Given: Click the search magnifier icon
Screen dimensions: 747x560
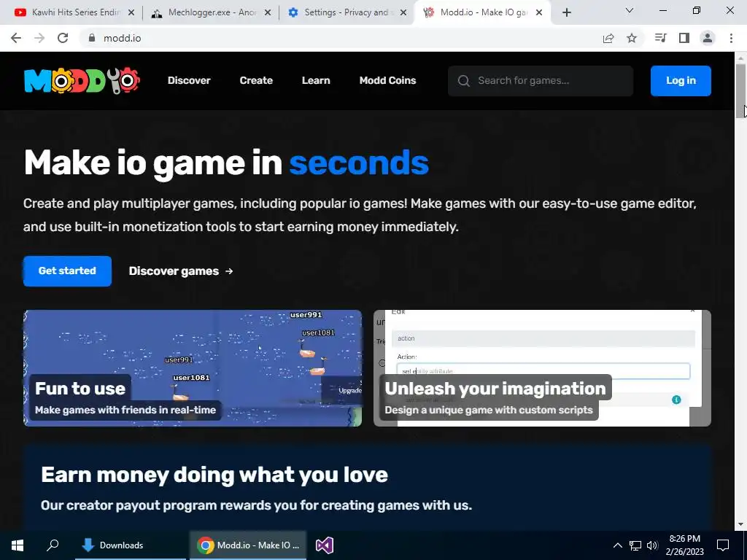Looking at the screenshot, I should pos(463,81).
